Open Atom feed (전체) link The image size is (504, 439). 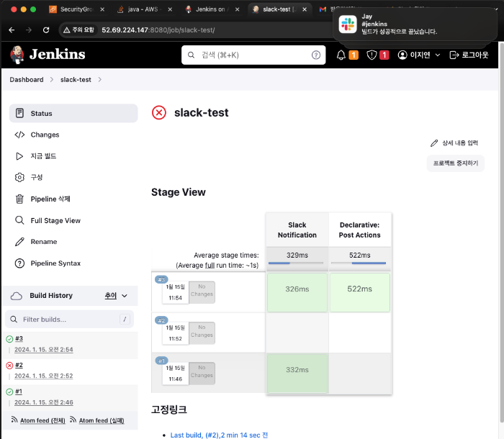click(42, 420)
